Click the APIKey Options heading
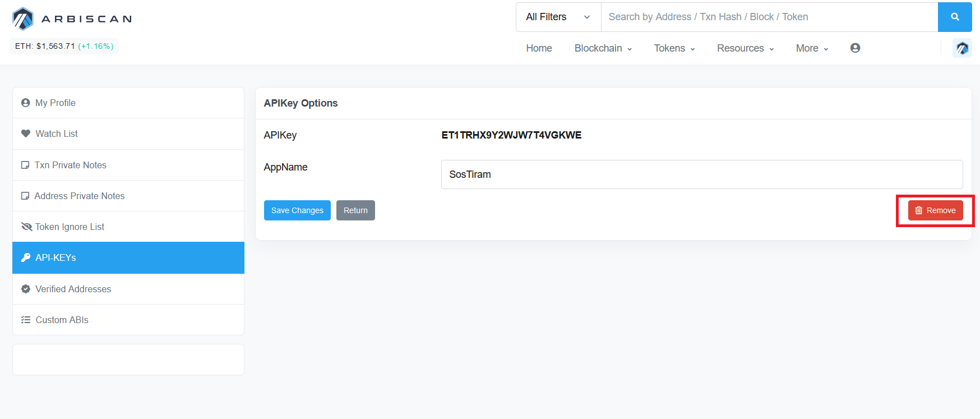This screenshot has height=419, width=980. pos(301,103)
